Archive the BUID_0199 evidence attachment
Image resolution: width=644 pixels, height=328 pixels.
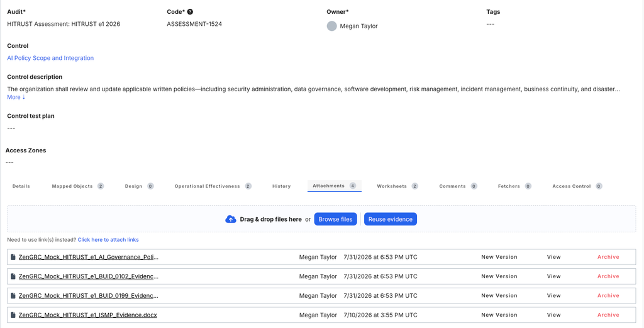tap(608, 295)
